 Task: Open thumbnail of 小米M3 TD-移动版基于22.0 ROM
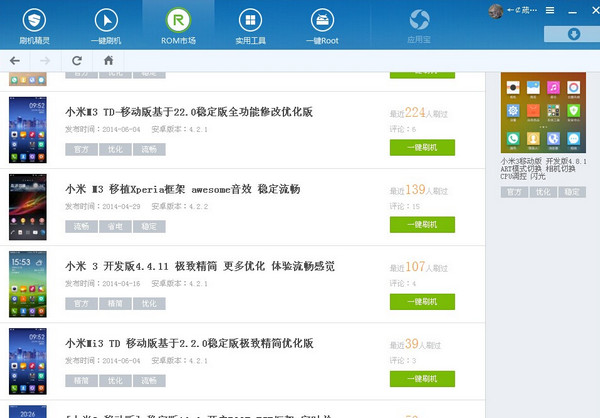click(x=28, y=130)
